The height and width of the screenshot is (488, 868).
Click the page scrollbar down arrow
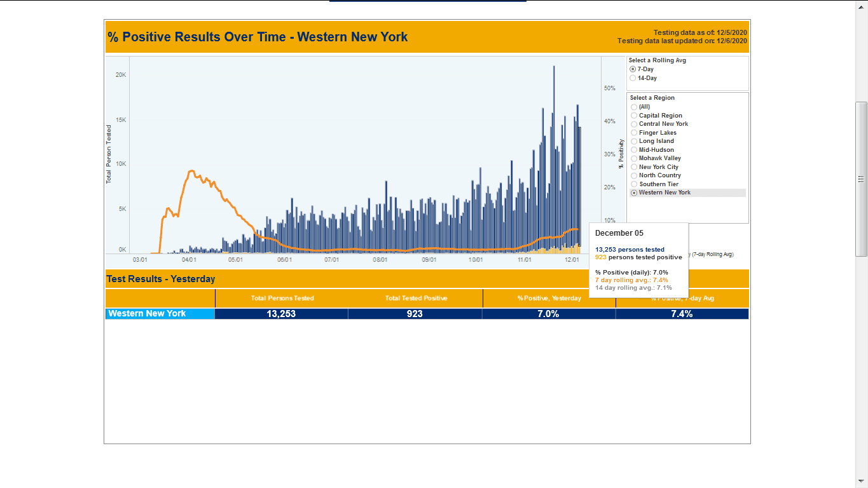point(861,481)
